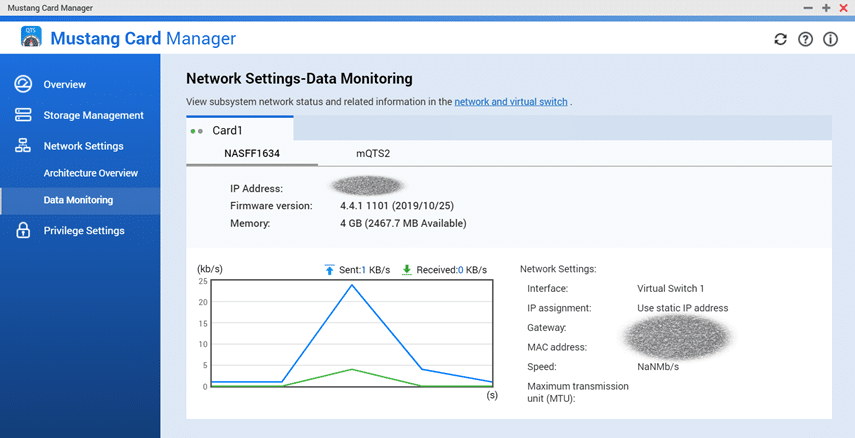This screenshot has height=438, width=855.
Task: Click the Overview gauge icon in the sidebar
Action: click(x=23, y=84)
